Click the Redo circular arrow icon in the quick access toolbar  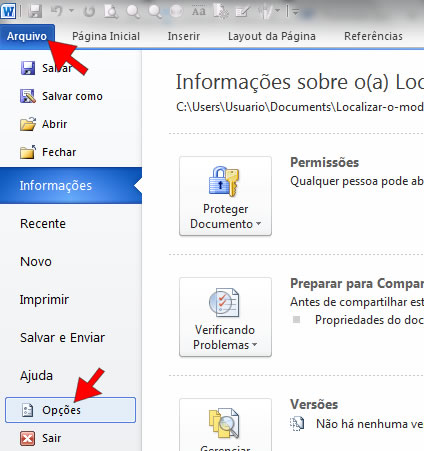pos(89,12)
